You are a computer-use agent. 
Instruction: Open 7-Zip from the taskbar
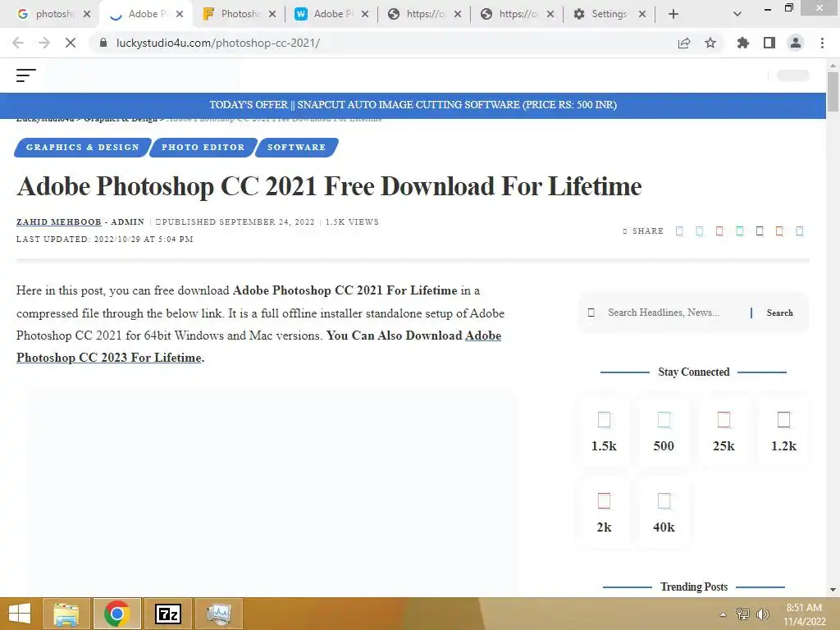coord(167,614)
